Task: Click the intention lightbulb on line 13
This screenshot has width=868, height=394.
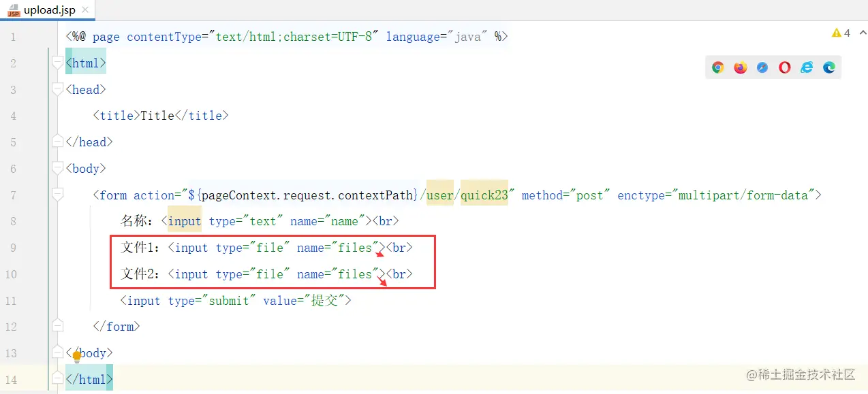Action: (x=77, y=356)
